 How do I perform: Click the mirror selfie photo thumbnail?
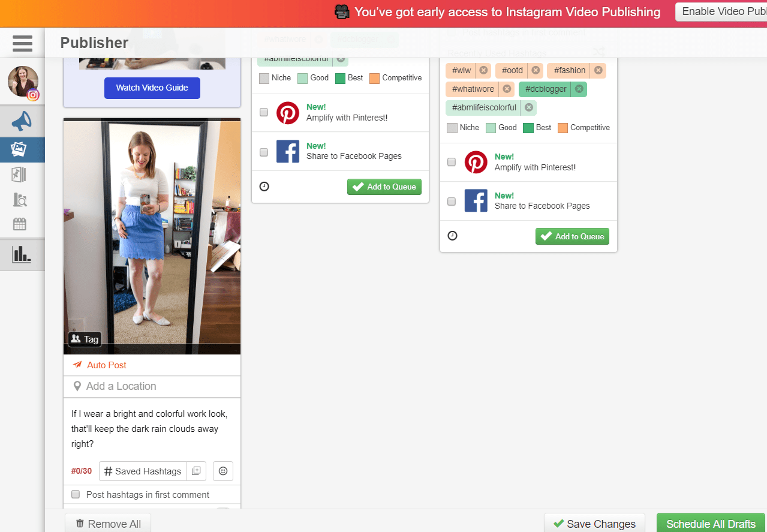[152, 236]
